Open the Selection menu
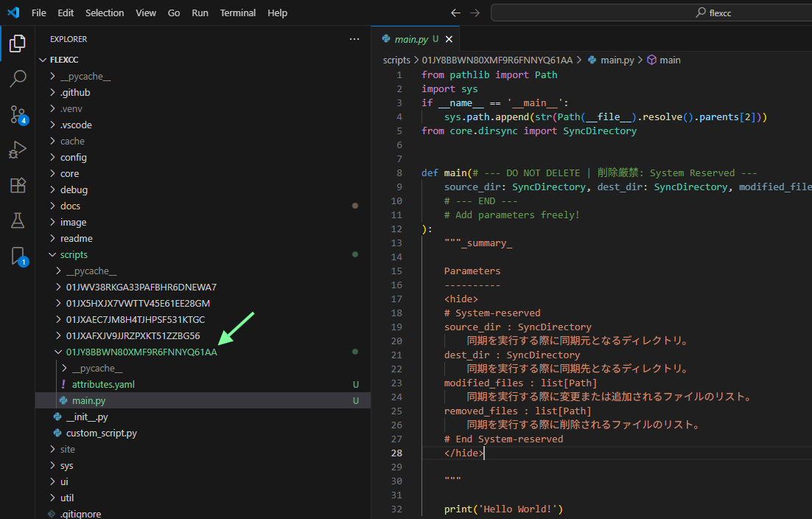The image size is (812, 519). coord(105,13)
